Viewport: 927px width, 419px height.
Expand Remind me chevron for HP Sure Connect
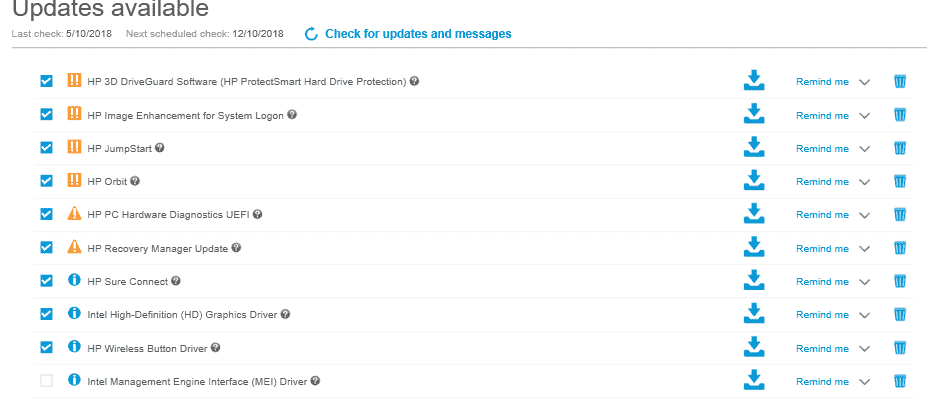coord(864,282)
